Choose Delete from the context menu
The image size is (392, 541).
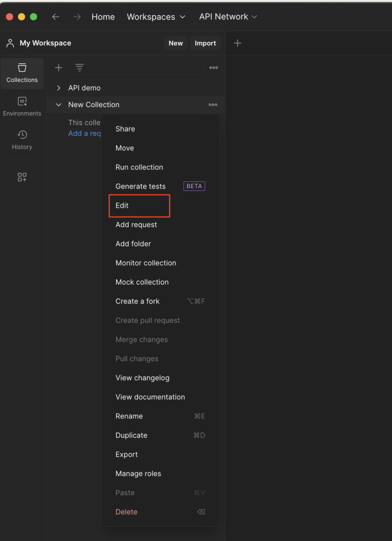click(126, 512)
